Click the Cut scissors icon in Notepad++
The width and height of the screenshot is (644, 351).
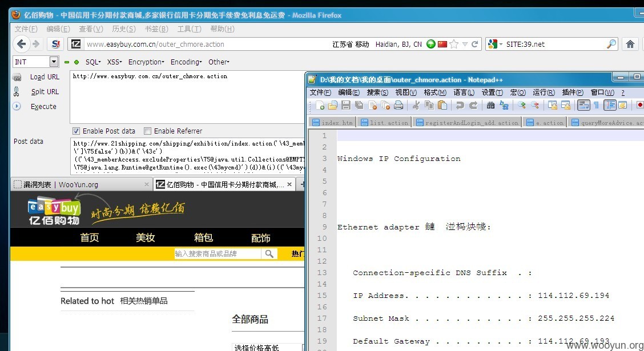tap(416, 106)
